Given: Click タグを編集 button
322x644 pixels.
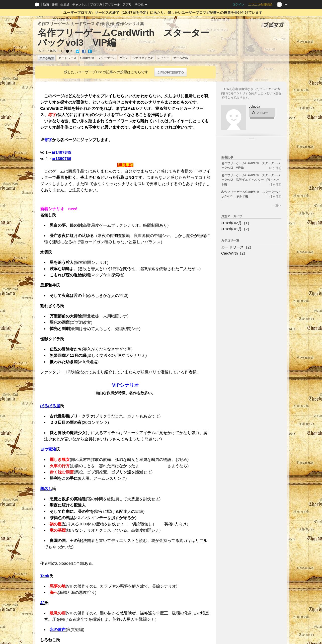Looking at the screenshot, I should [46, 58].
